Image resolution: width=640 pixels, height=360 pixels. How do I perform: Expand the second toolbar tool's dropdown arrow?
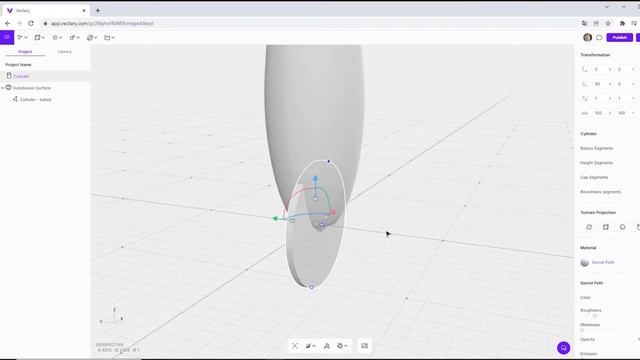43,38
